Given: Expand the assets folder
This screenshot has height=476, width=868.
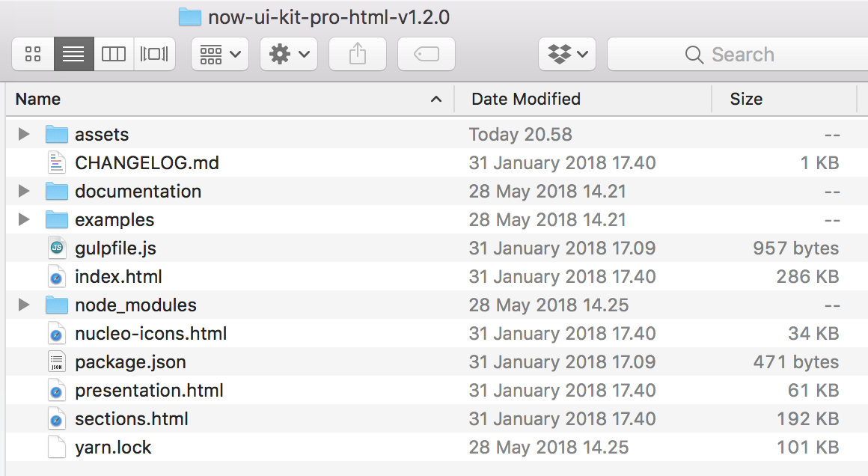Looking at the screenshot, I should coord(24,134).
